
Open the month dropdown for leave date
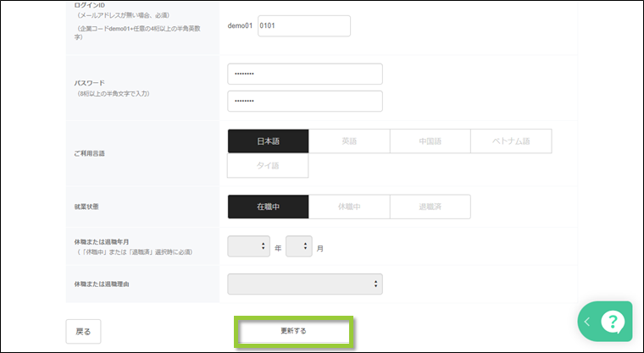[299, 247]
